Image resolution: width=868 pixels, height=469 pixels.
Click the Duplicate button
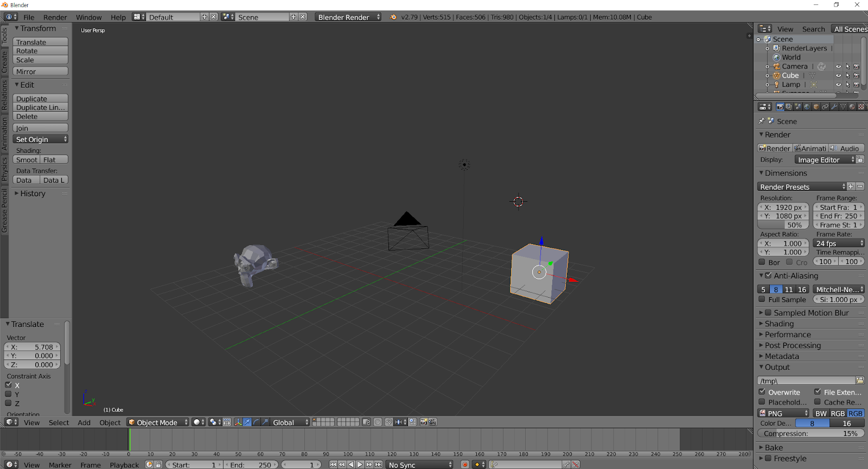tap(41, 99)
